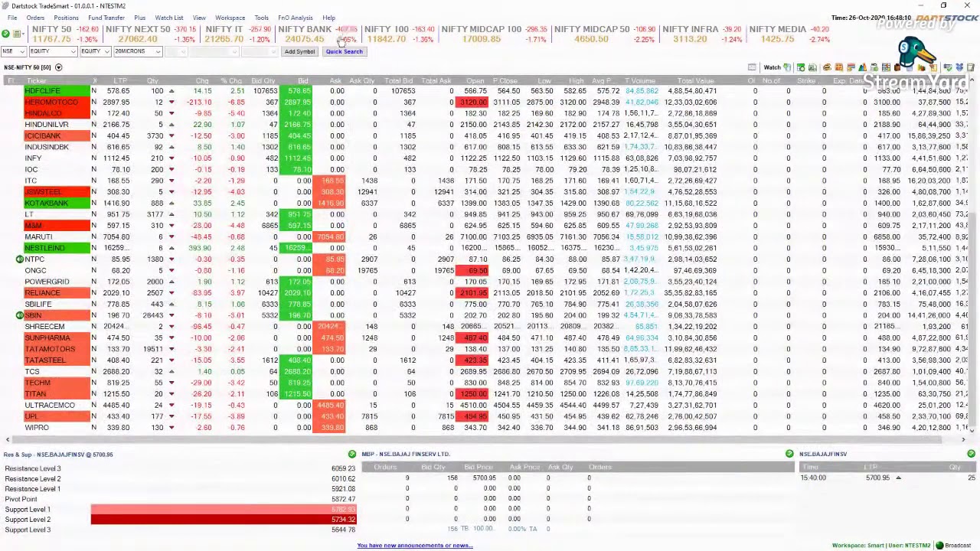Click the orange grid window icon

coord(839,67)
